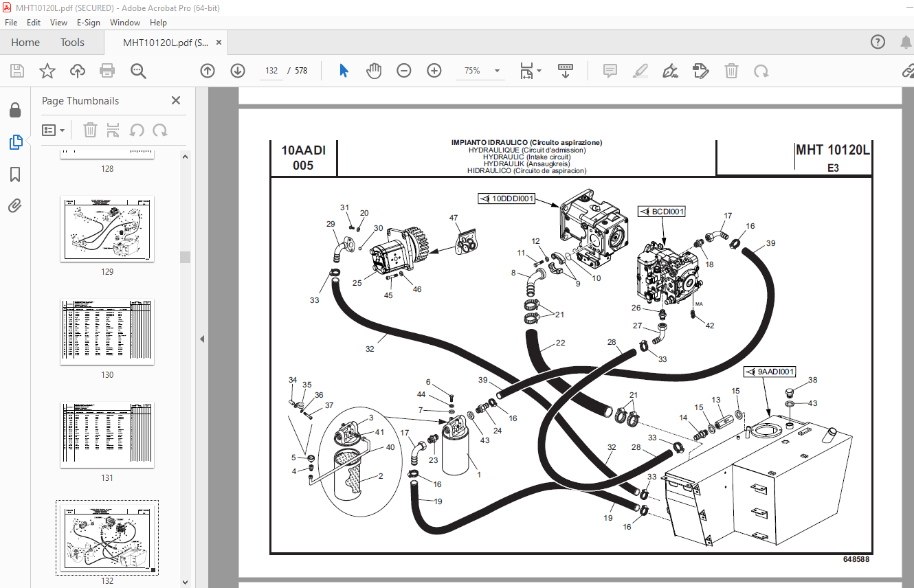This screenshot has height=588, width=914.
Task: Open security lock panel in sidebar
Action: coord(15,110)
